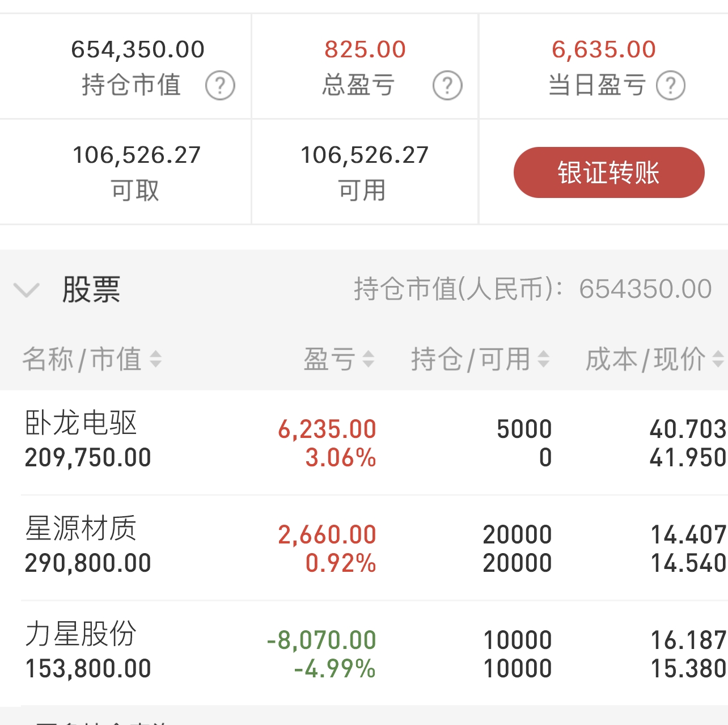The width and height of the screenshot is (728, 725).
Task: Select the 成本/现价 column header label
Action: point(645,359)
